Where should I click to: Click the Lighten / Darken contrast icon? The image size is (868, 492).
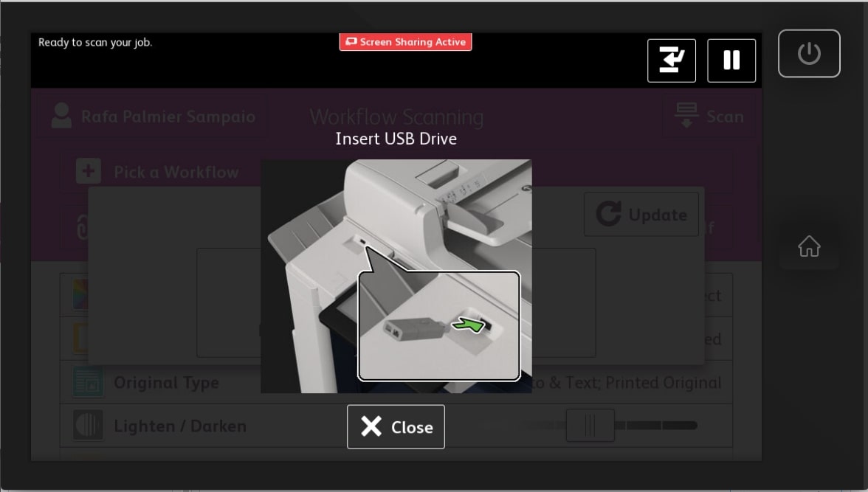pos(87,425)
